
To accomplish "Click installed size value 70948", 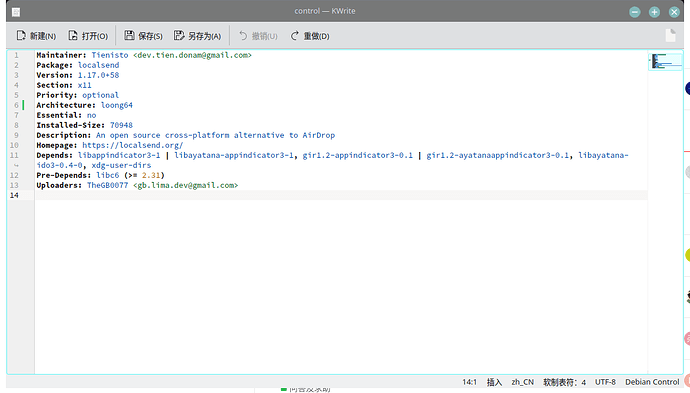I will pyautogui.click(x=121, y=125).
